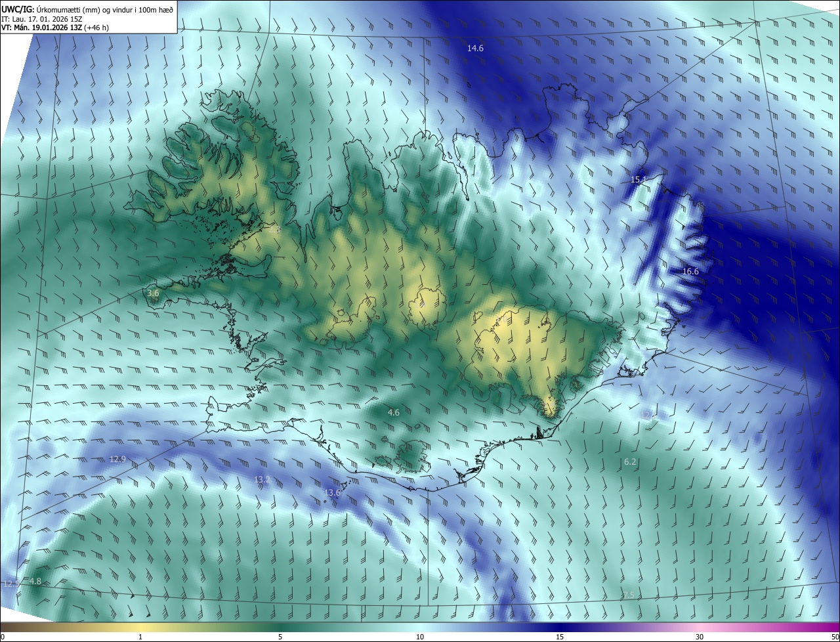Click the 10 tick on the color scale

pos(420,637)
